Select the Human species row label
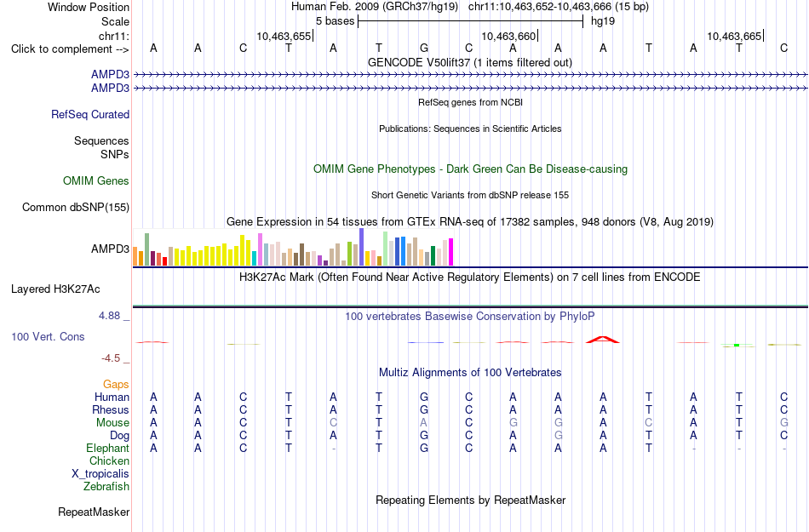809x532 pixels. [x=112, y=397]
